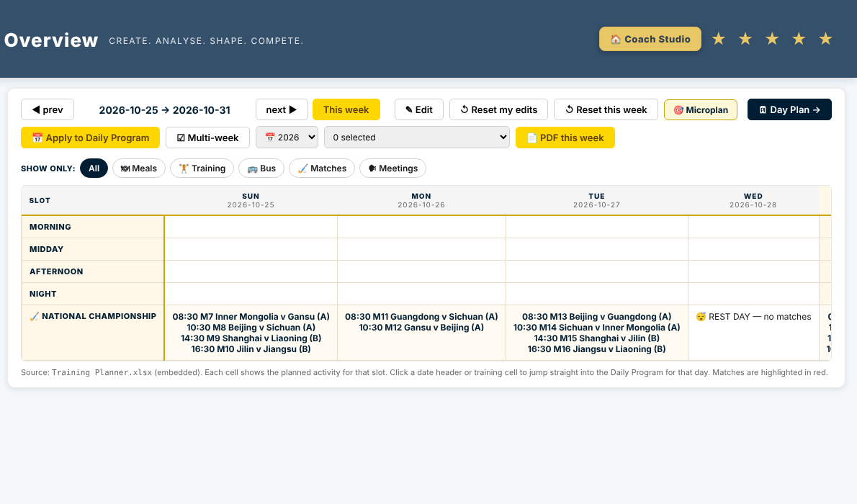Click the fourth gold star
The image size is (857, 504).
click(799, 39)
